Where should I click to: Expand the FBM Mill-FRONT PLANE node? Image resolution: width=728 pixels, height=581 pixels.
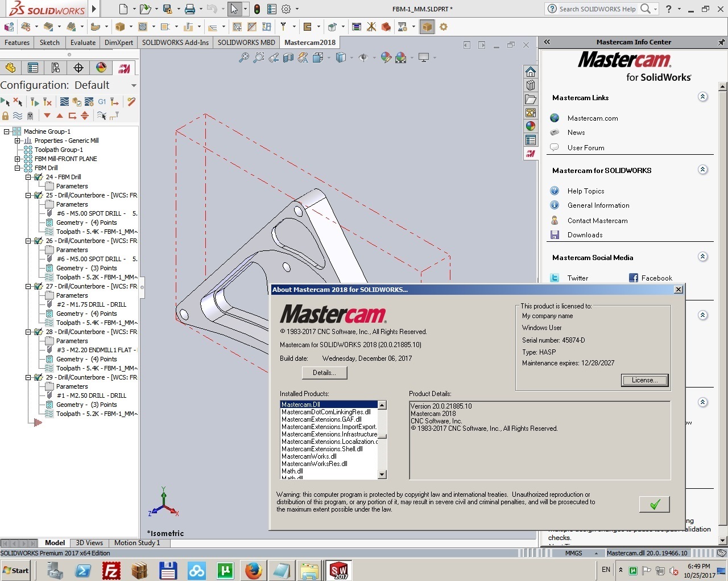17,159
